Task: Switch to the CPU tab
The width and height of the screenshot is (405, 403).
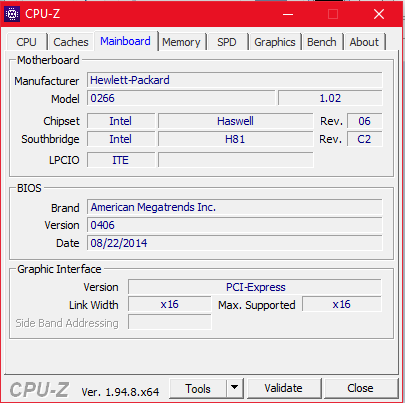Action: [26, 42]
